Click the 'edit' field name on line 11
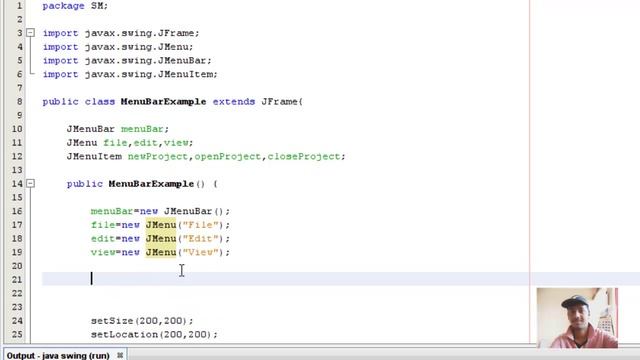This screenshot has height=360, width=640. [x=145, y=143]
